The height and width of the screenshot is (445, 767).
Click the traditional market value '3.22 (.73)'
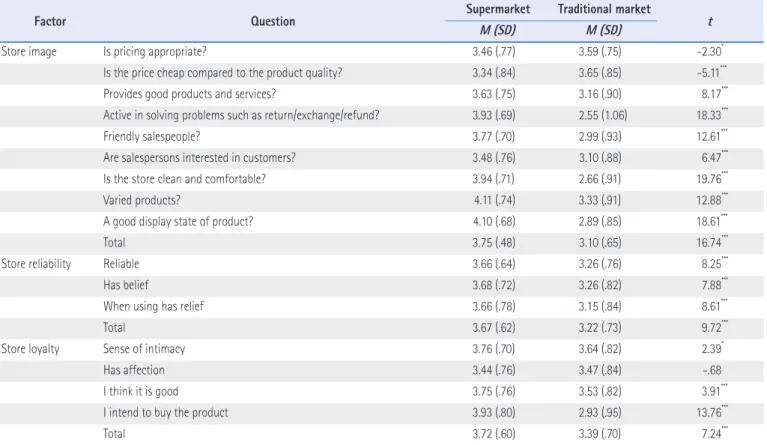600,328
